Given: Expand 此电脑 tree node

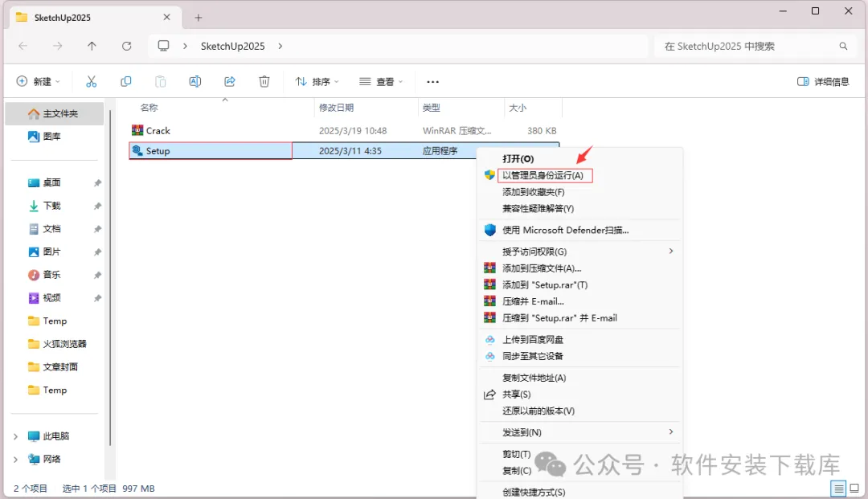Looking at the screenshot, I should (x=15, y=436).
